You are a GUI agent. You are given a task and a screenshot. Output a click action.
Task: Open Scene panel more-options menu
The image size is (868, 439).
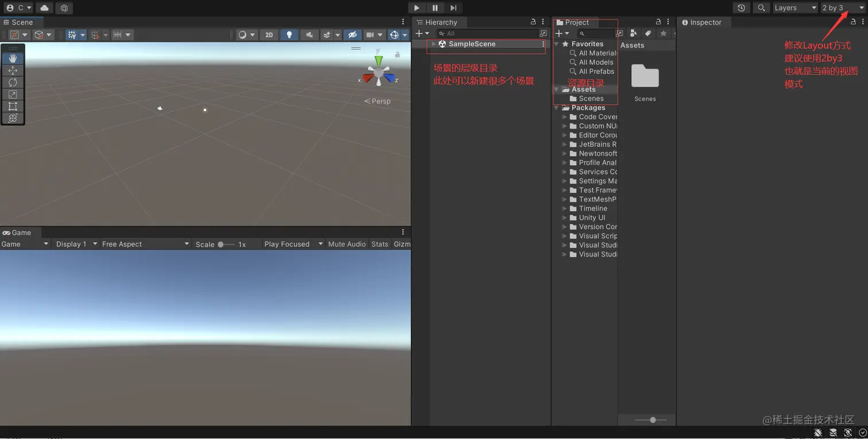pos(403,22)
